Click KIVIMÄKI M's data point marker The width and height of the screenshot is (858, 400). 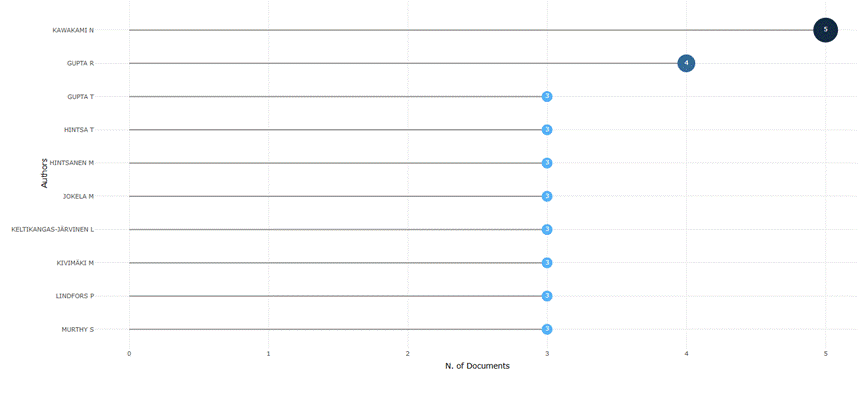(x=547, y=263)
